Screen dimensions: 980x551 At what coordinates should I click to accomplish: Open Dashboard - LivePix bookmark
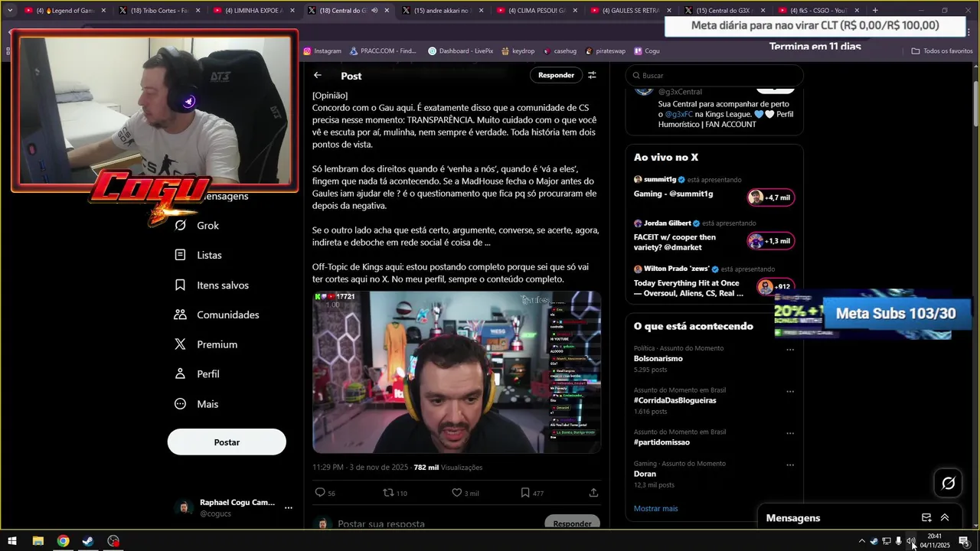(x=460, y=51)
